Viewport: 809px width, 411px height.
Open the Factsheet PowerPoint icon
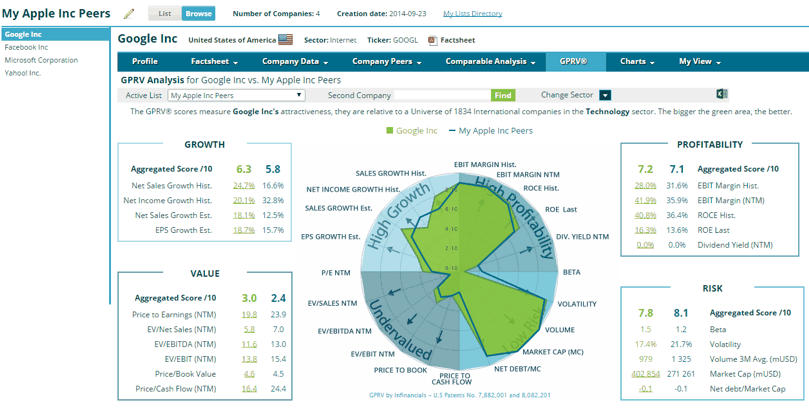pos(433,40)
